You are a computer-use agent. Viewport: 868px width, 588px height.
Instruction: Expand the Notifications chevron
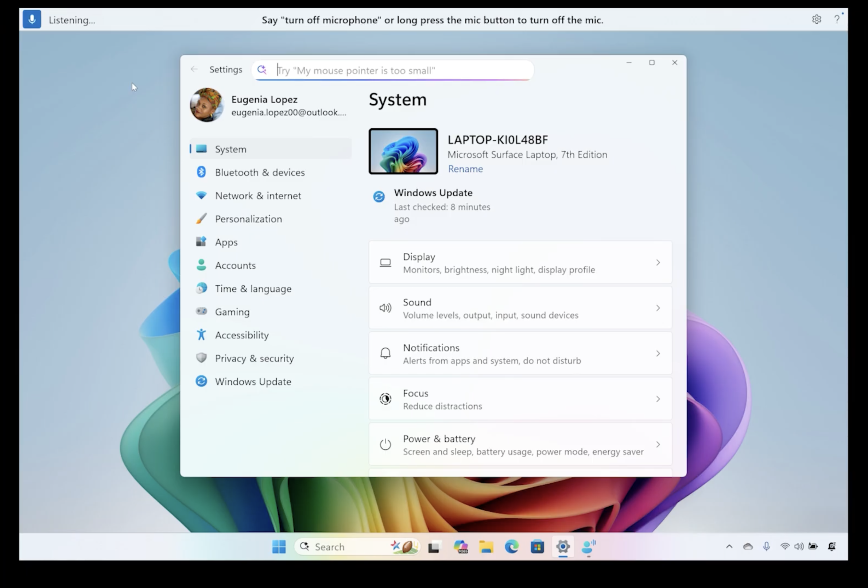(658, 353)
